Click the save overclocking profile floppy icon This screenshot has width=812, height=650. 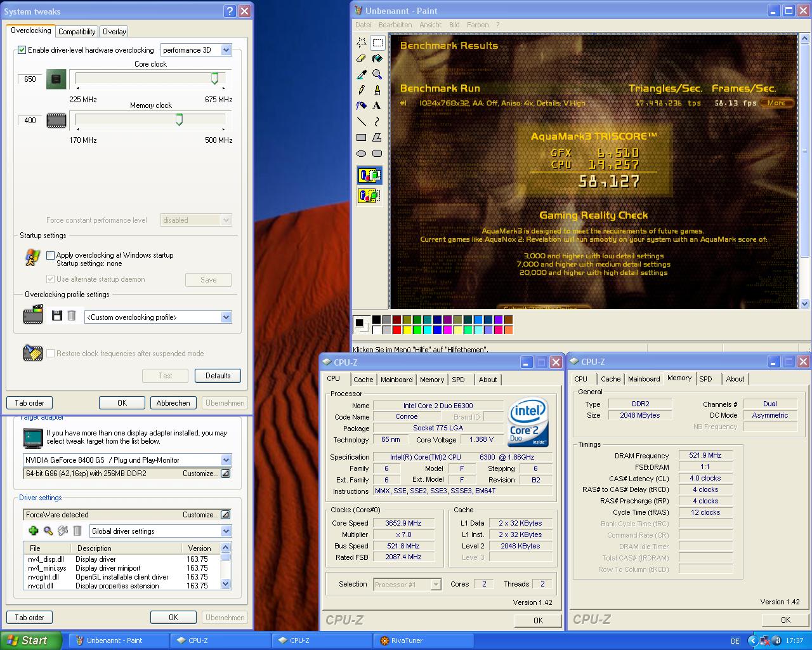point(57,316)
